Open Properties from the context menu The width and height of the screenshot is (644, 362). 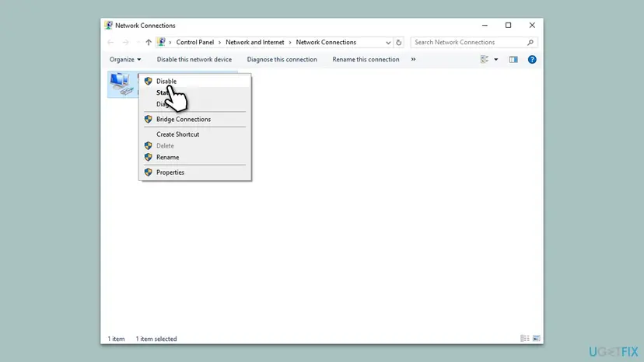195,172
